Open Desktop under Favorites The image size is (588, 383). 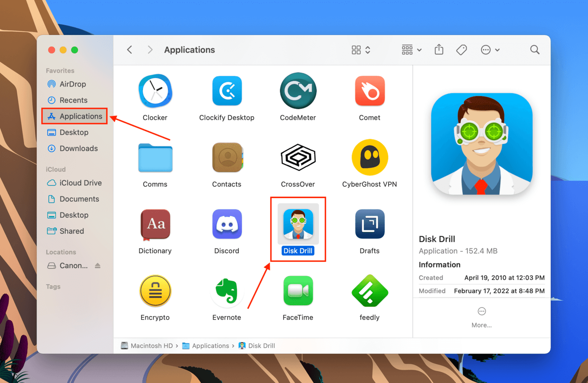pyautogui.click(x=74, y=132)
